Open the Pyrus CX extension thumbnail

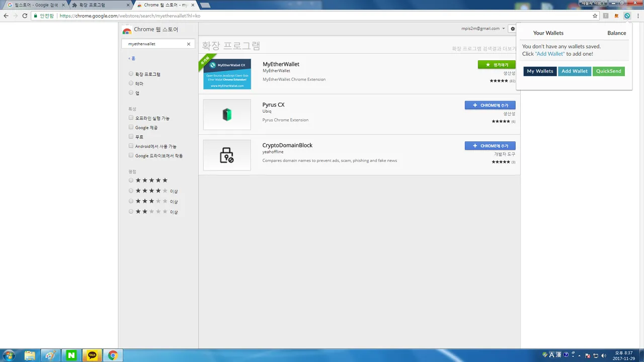227,115
